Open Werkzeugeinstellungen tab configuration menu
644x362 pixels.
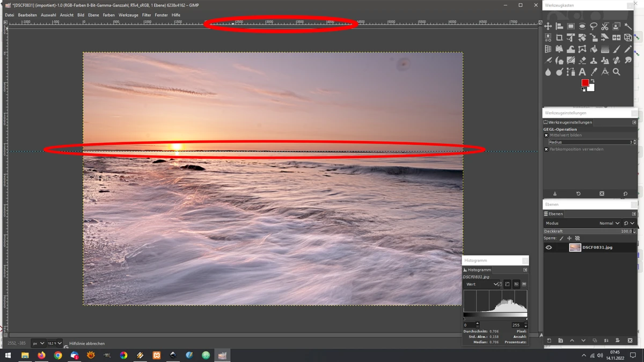[634, 122]
